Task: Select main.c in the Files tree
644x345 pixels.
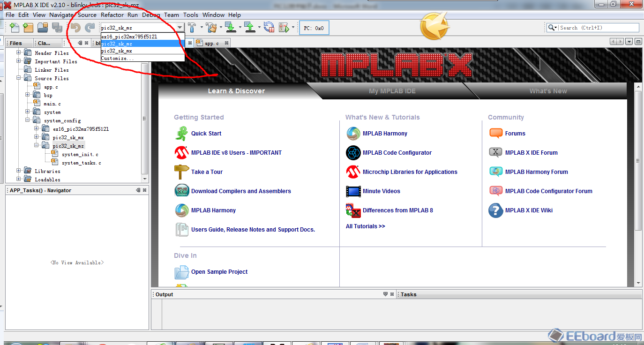Action: pyautogui.click(x=52, y=104)
